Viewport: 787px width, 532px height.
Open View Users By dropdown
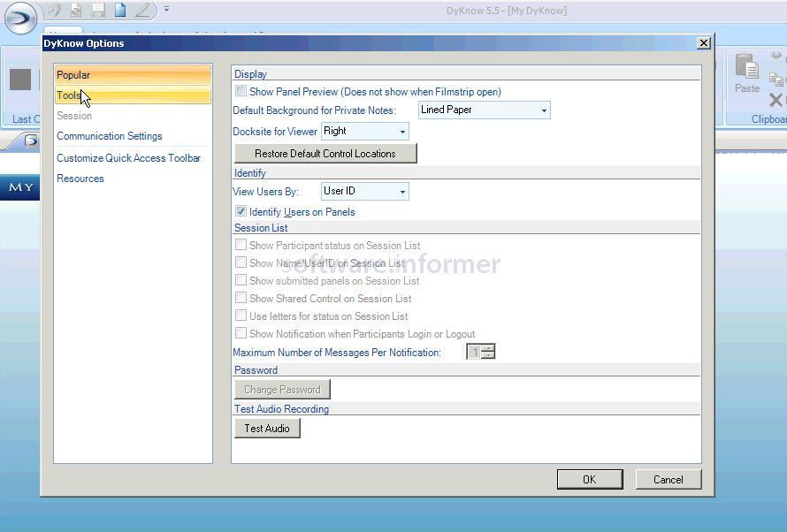point(365,191)
